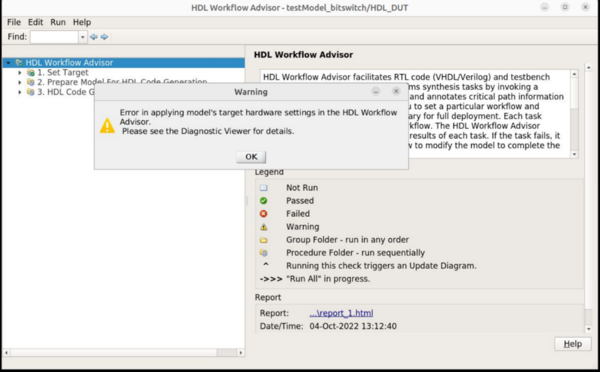Click the Group Folder legend icon
The height and width of the screenshot is (372, 600).
pos(264,240)
